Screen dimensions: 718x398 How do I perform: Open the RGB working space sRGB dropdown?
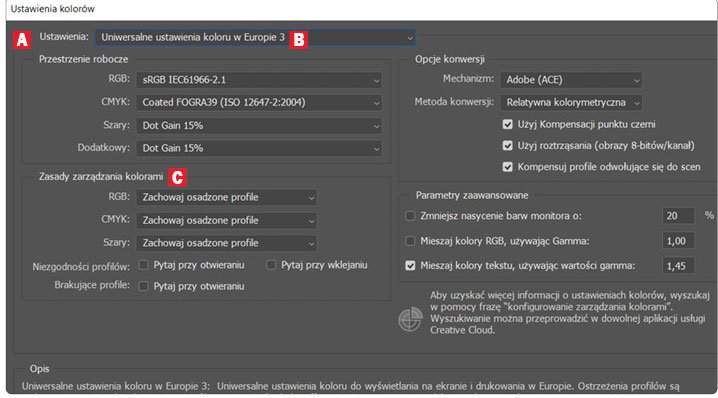point(259,80)
